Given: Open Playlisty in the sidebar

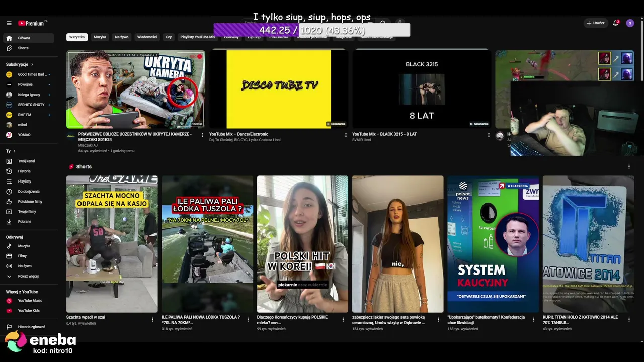Looking at the screenshot, I should coord(29,182).
